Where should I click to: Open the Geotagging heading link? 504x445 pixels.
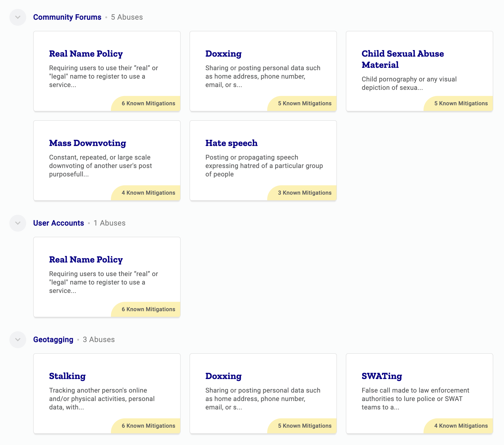[53, 339]
